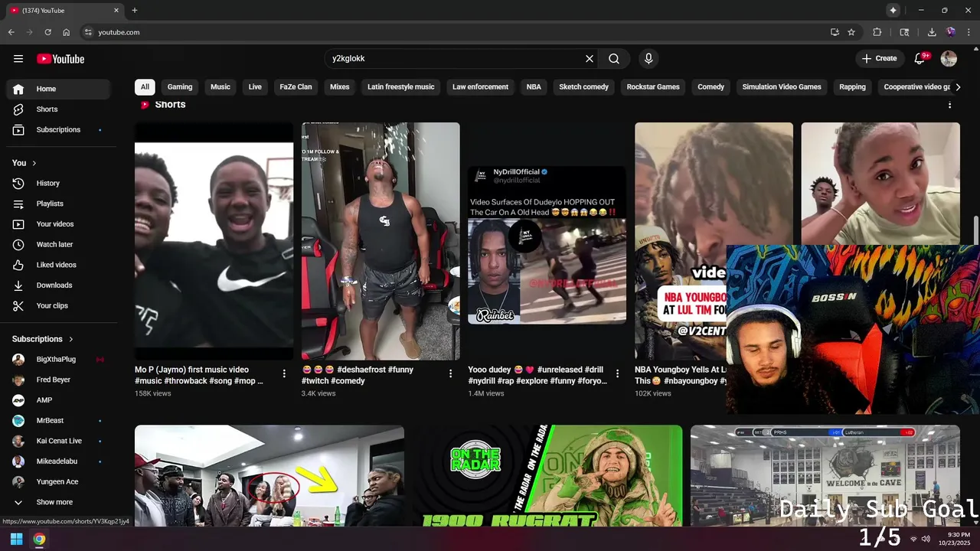Open Chrome extensions puzzle icon
This screenshot has height=551, width=980.
(x=877, y=32)
